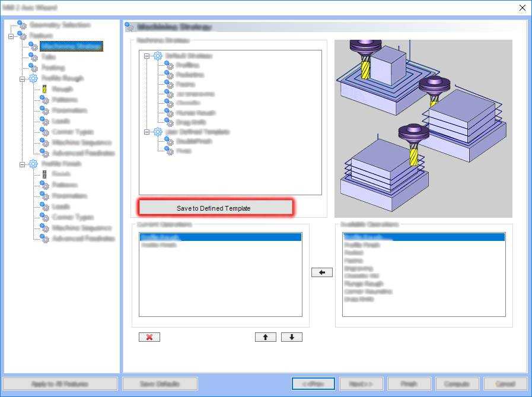The image size is (532, 397).
Task: Select Pocket in the Available Operations list
Action: (x=353, y=253)
